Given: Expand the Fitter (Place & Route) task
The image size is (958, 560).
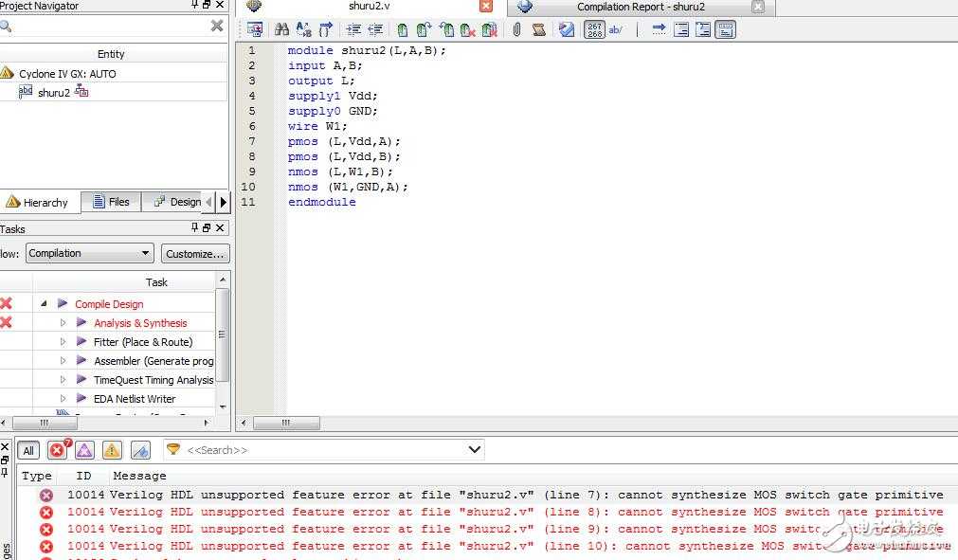Looking at the screenshot, I should click(63, 342).
